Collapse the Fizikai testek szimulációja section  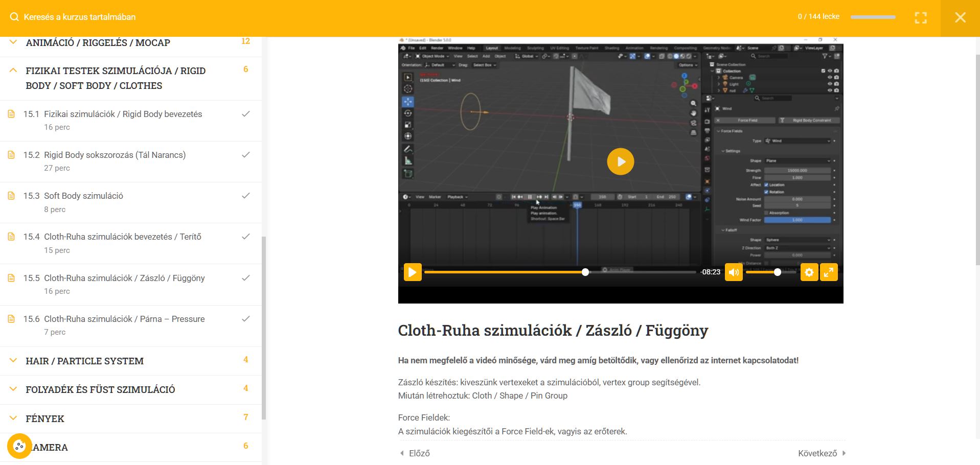tap(13, 71)
